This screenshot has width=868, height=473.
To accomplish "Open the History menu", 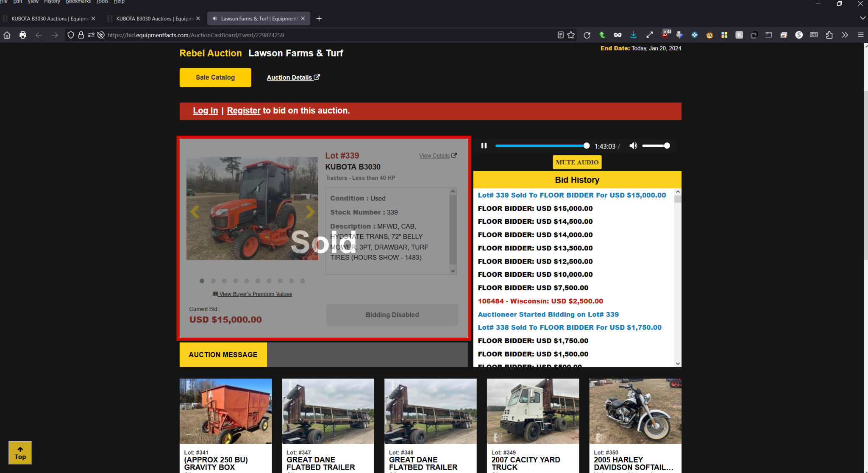I will point(52,2).
